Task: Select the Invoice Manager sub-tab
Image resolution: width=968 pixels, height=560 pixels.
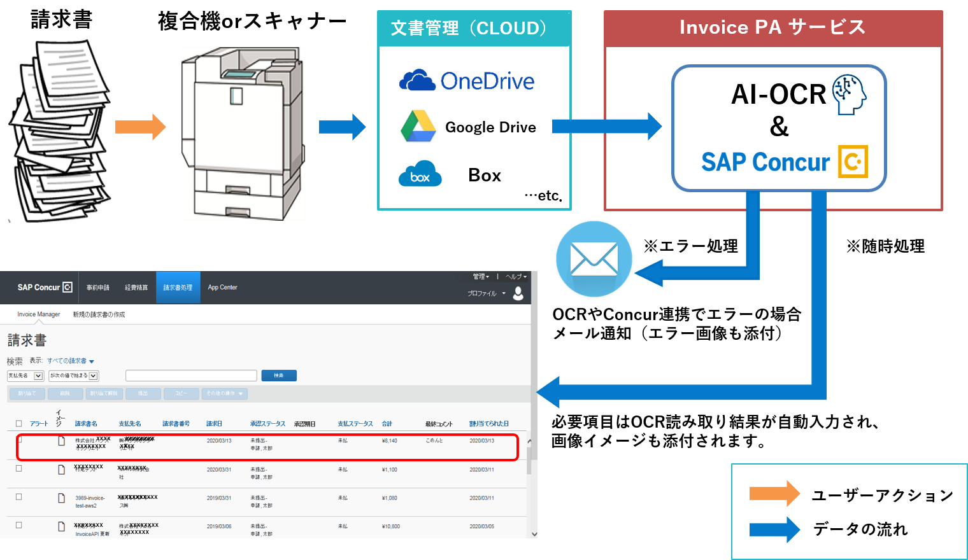Action: pyautogui.click(x=38, y=314)
